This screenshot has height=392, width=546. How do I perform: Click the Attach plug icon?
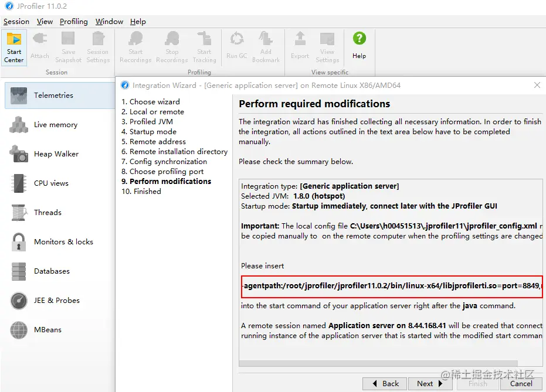(40, 39)
